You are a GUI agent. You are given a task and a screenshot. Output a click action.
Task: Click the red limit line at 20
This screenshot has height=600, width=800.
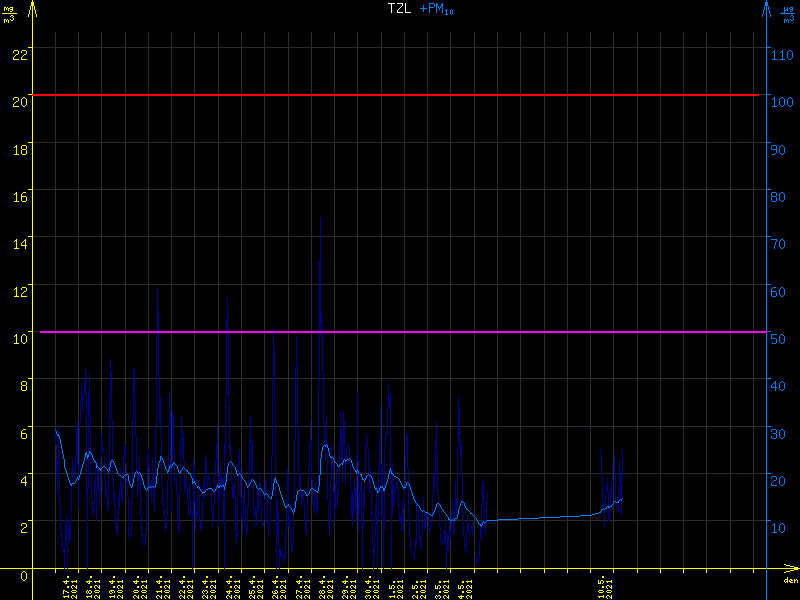(x=400, y=95)
